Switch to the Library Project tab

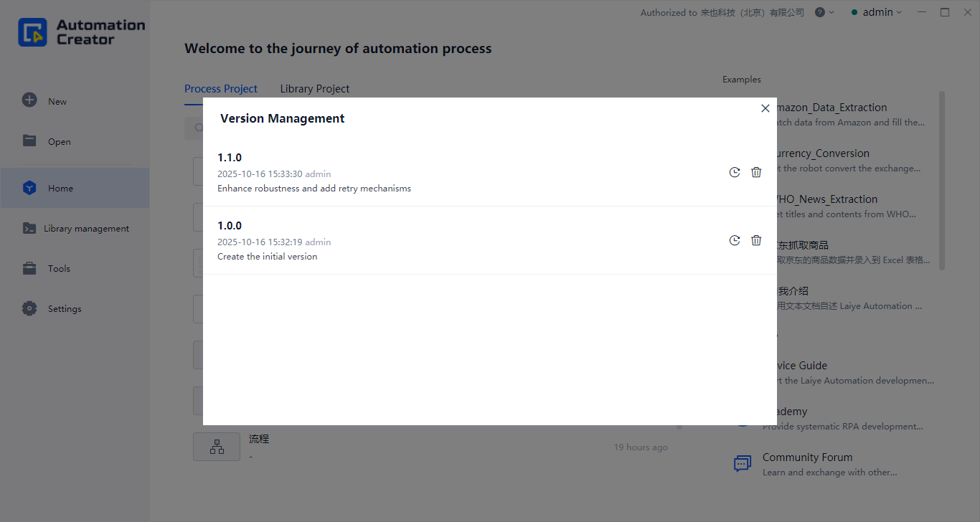(314, 89)
